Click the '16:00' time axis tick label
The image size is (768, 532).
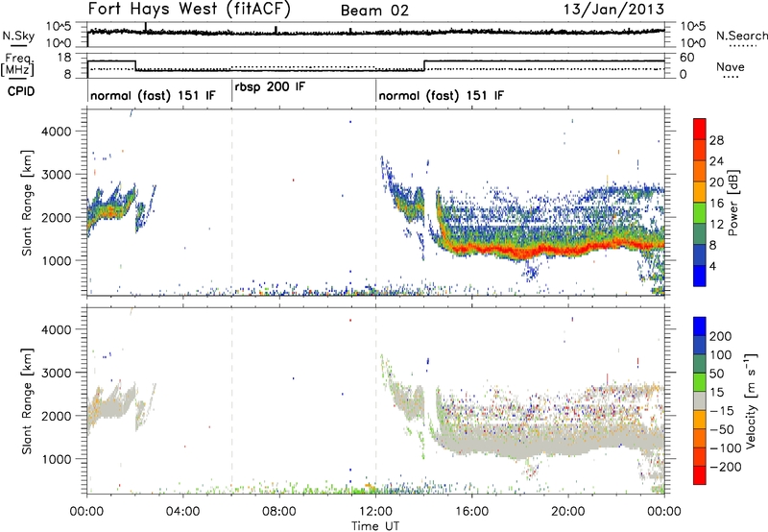coord(471,512)
